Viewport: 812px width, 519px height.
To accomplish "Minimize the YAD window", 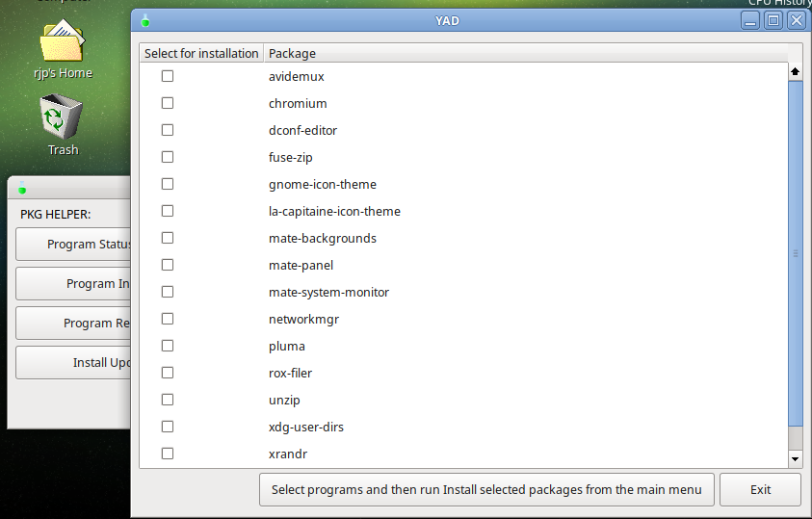I will [x=751, y=20].
